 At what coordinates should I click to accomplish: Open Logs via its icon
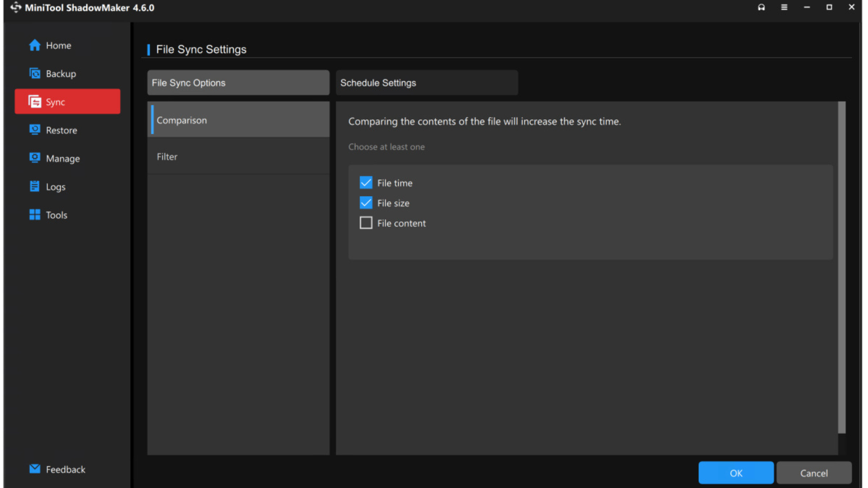[35, 186]
